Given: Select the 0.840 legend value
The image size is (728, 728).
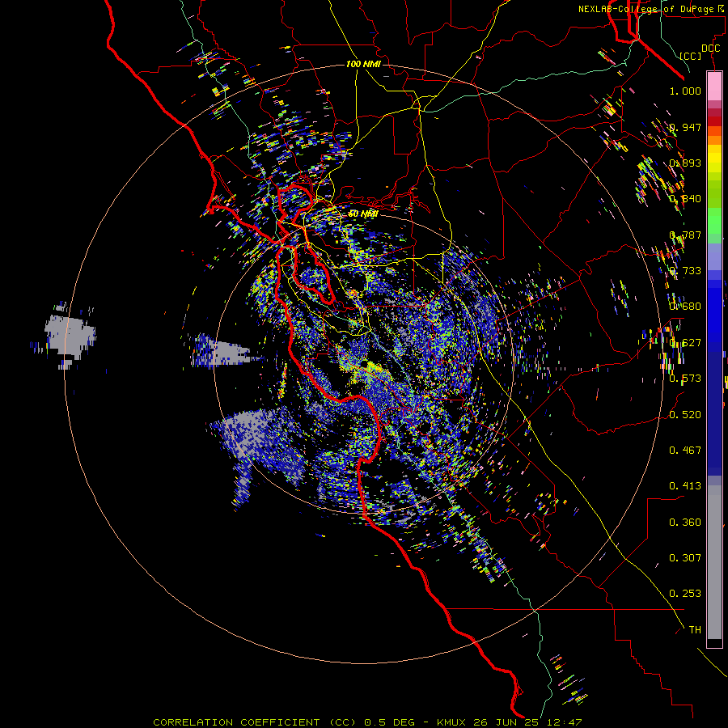Looking at the screenshot, I should pos(685,199).
